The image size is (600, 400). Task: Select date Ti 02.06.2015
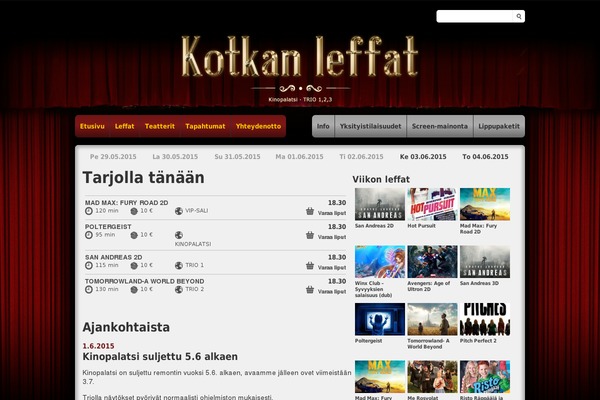click(361, 157)
